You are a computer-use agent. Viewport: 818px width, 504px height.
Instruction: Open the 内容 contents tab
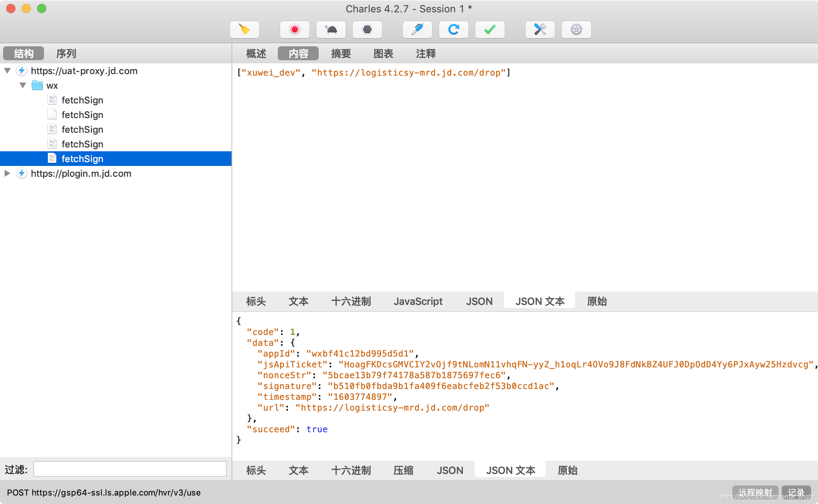(298, 53)
